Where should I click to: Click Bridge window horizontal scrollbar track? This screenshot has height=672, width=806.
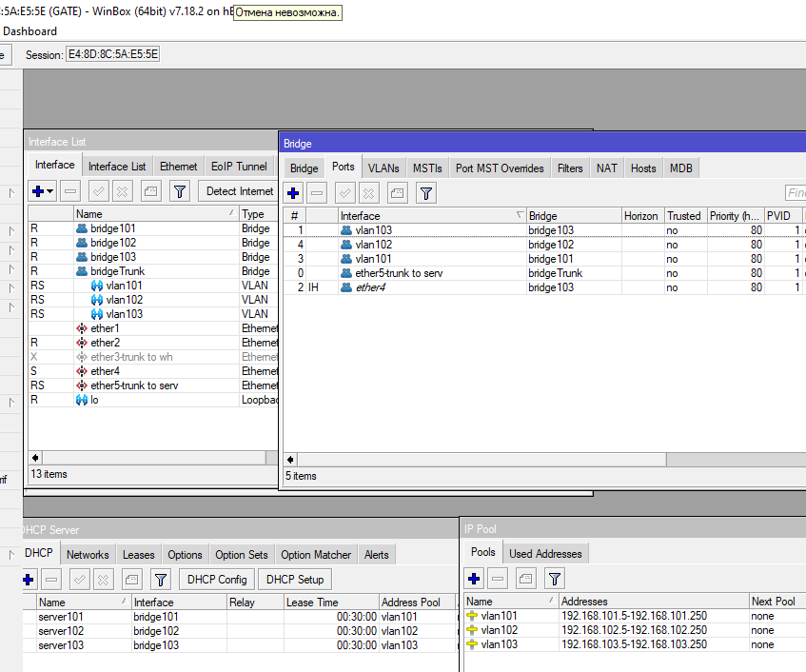coord(736,460)
